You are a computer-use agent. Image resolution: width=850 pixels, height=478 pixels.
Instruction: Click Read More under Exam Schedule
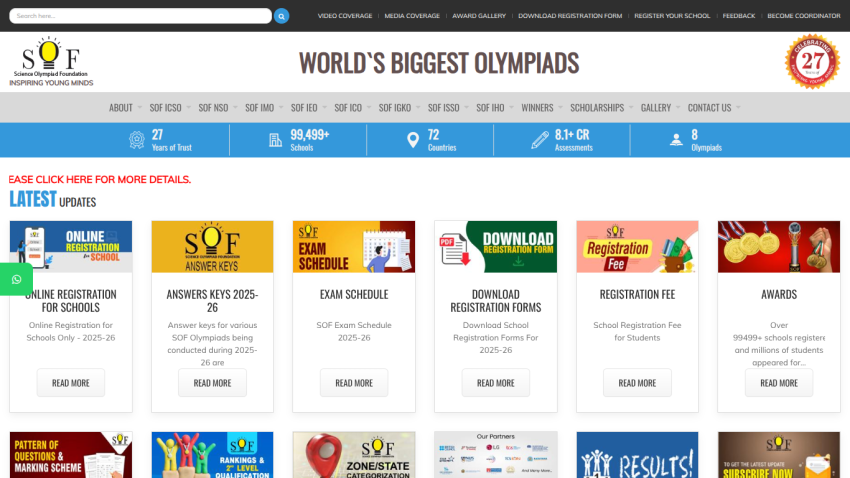click(354, 383)
